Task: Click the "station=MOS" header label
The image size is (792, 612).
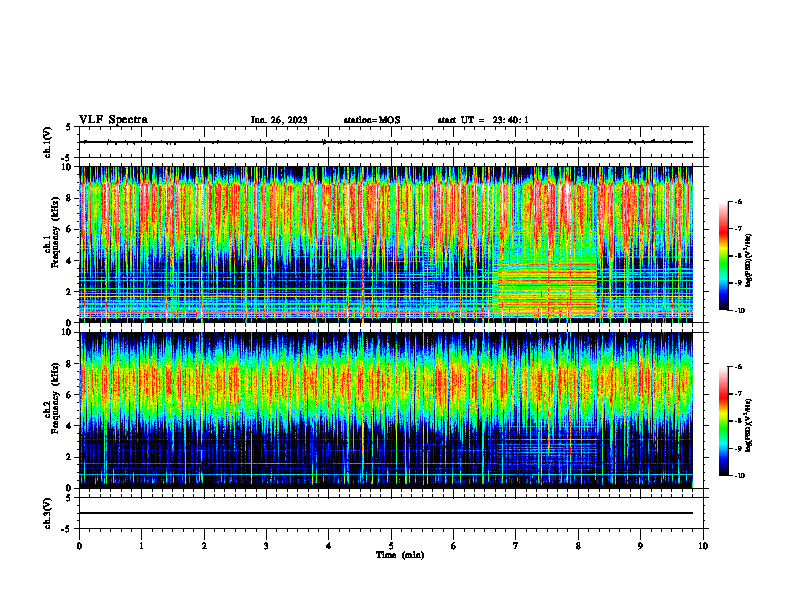Action: 372,120
